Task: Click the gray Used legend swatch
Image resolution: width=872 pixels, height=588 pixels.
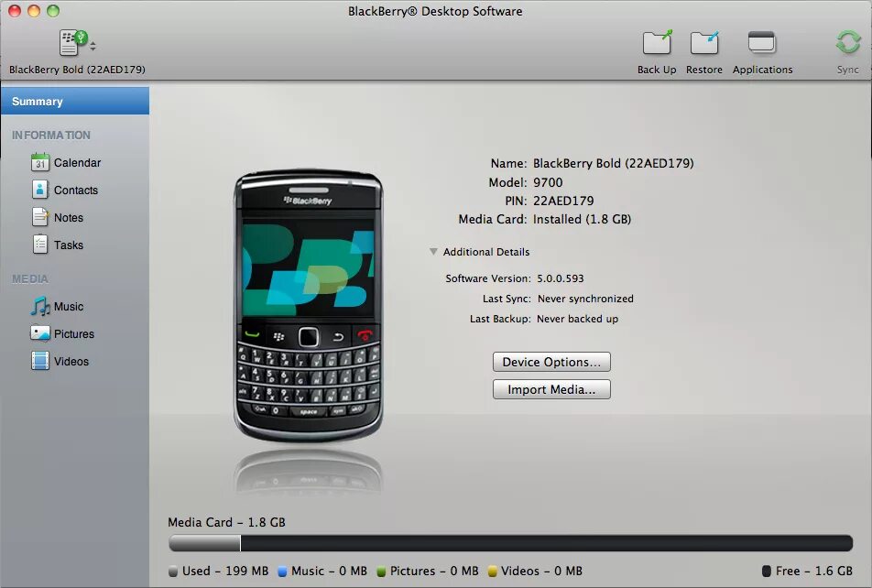Action: [x=173, y=571]
